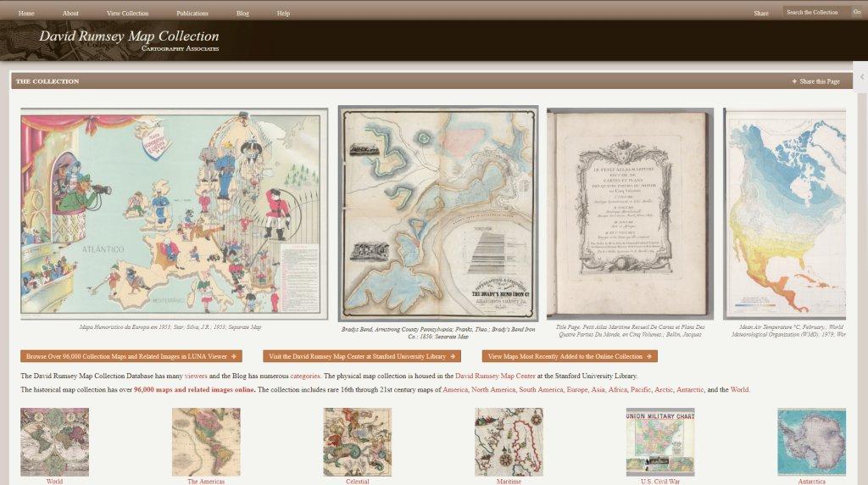This screenshot has width=868, height=485.
Task: Click the Celestial label under the thumbnail
Action: [358, 481]
